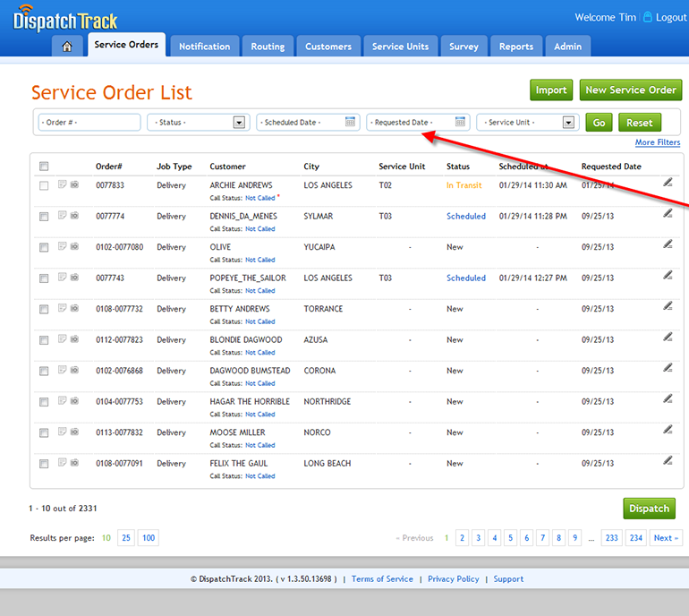The width and height of the screenshot is (689, 616).
Task: Open the More Filters link
Action: point(657,143)
